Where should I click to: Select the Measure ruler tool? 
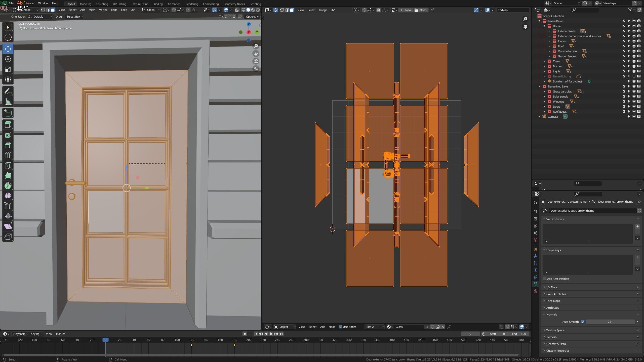click(x=8, y=102)
